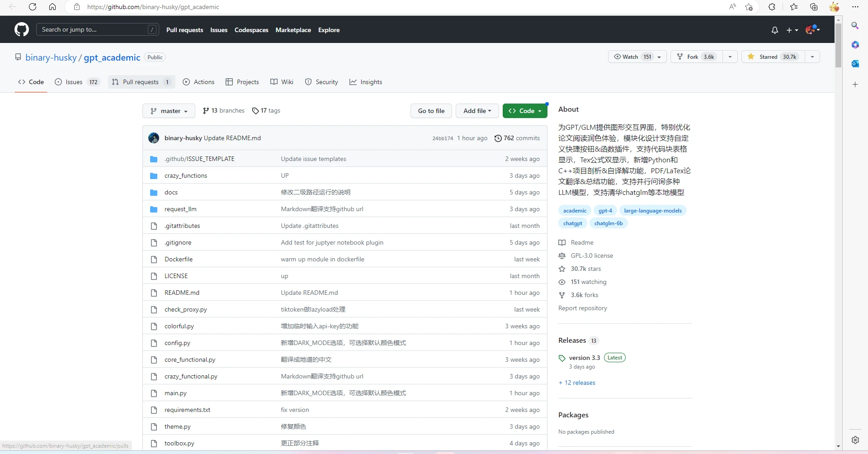Click the Fork button
This screenshot has height=454, width=868.
click(697, 57)
